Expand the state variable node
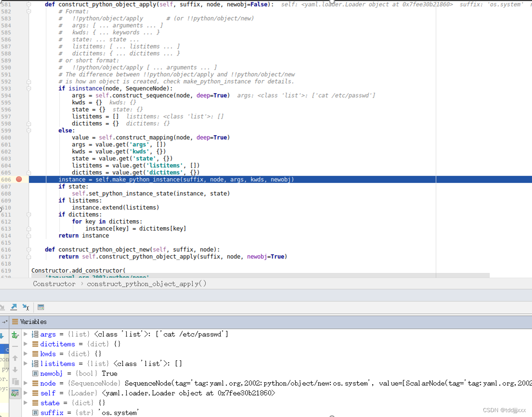This screenshot has height=417, width=532. [x=26, y=403]
